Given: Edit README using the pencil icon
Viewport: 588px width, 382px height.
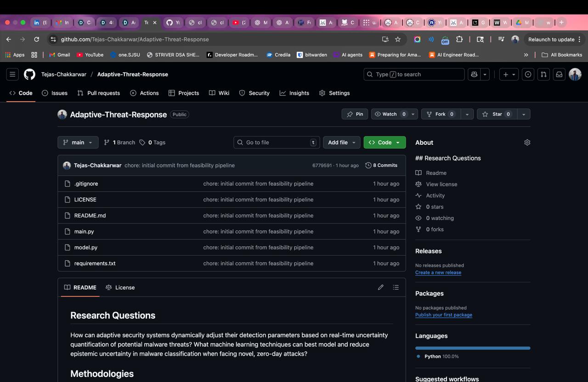Looking at the screenshot, I should pyautogui.click(x=380, y=287).
